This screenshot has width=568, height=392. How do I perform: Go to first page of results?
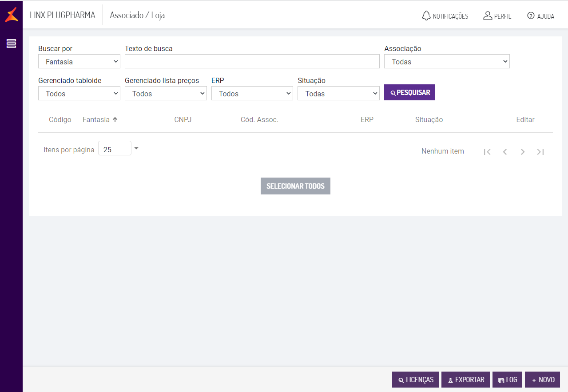(x=487, y=152)
